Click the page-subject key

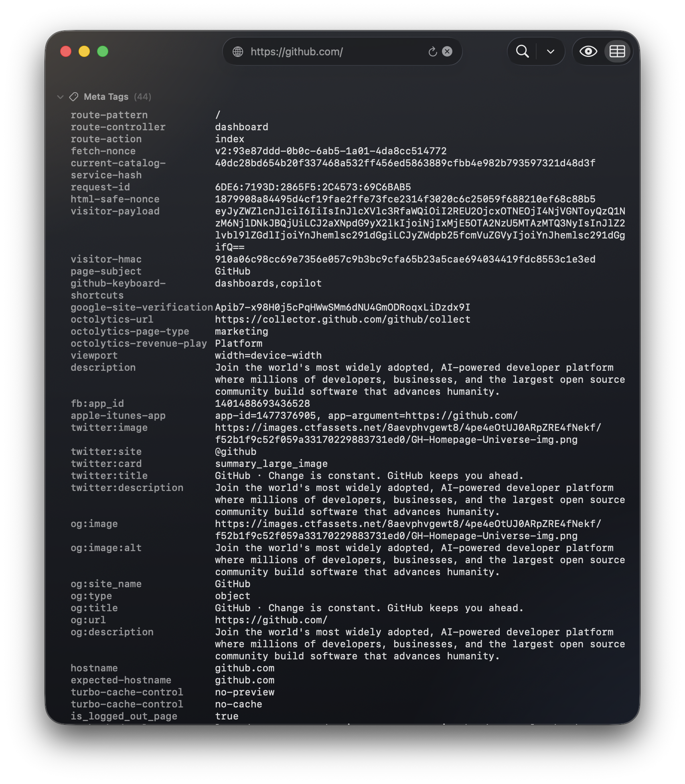(106, 271)
